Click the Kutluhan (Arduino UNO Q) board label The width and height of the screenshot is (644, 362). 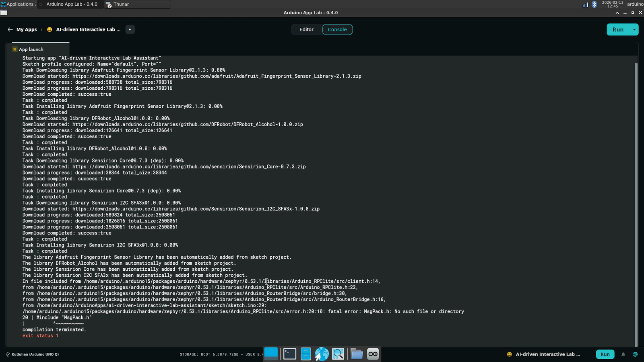(35, 354)
